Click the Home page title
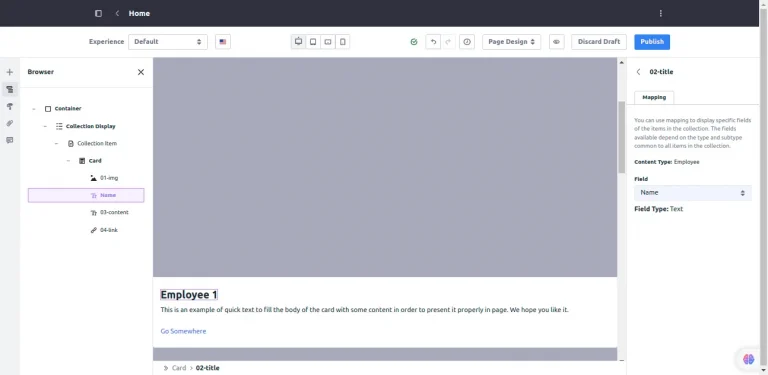This screenshot has width=768, height=375. click(139, 13)
